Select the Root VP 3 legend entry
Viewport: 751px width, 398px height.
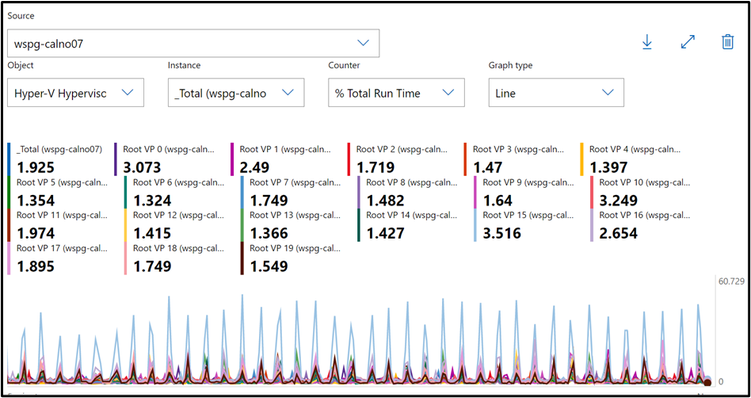click(514, 159)
